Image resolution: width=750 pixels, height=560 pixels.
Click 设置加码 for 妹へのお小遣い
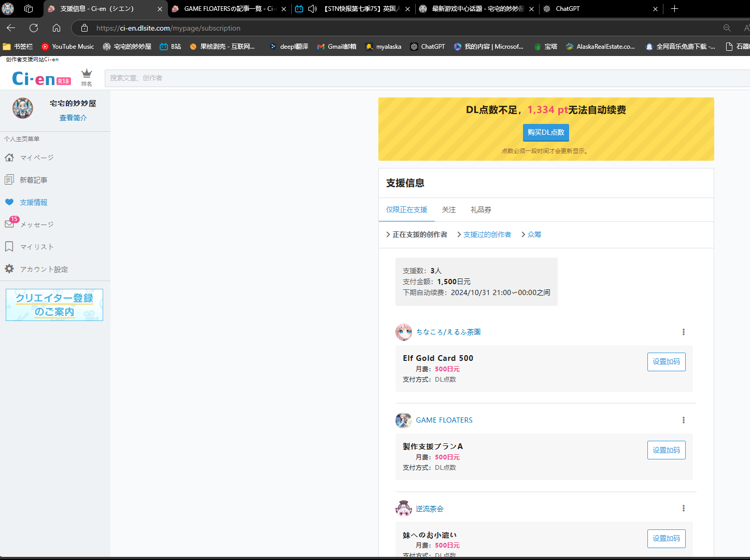point(666,538)
